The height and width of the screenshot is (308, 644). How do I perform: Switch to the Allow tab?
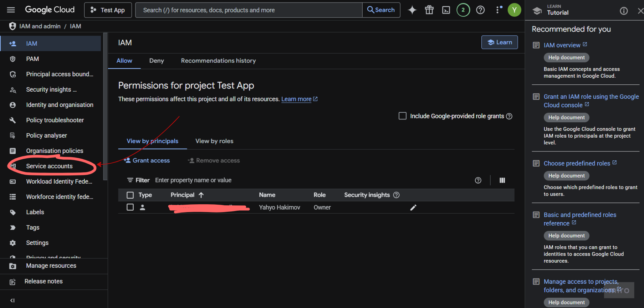click(124, 61)
